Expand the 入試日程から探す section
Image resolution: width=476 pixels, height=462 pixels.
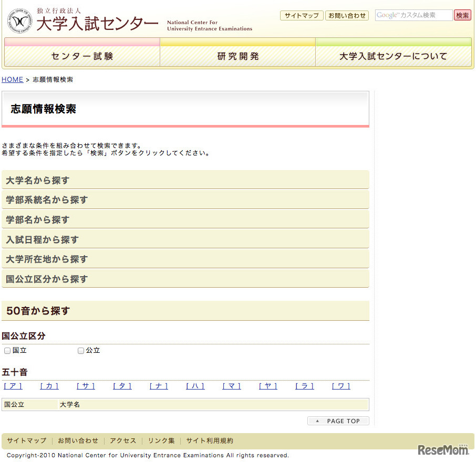[x=185, y=239]
